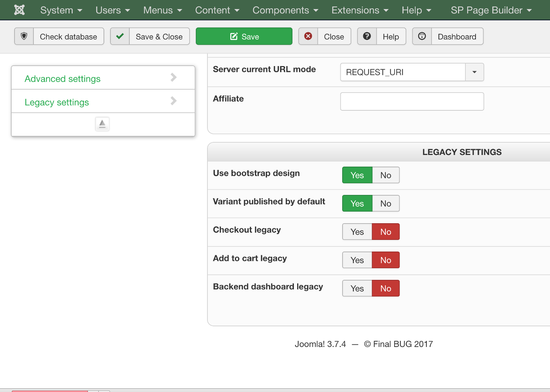Click the Add to cart legacy label

click(250, 258)
